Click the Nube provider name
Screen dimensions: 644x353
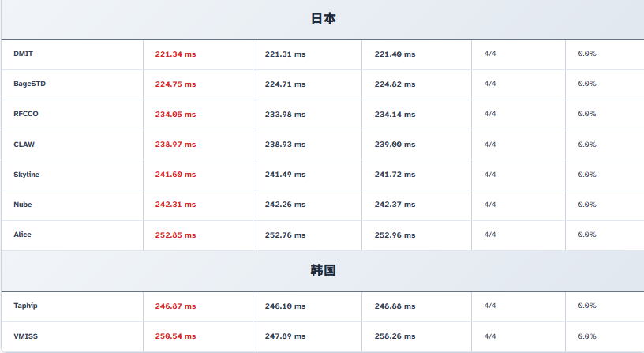[23, 205]
